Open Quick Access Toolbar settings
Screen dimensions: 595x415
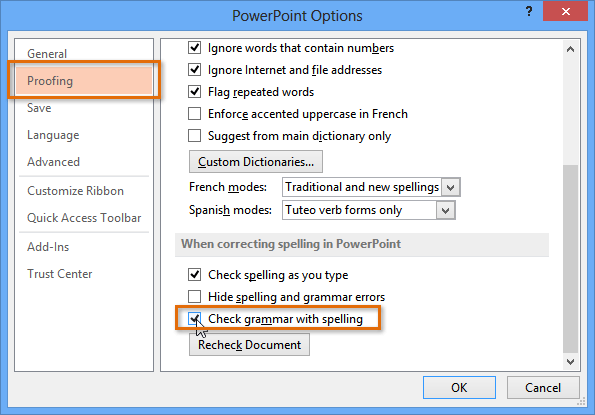[x=84, y=218]
